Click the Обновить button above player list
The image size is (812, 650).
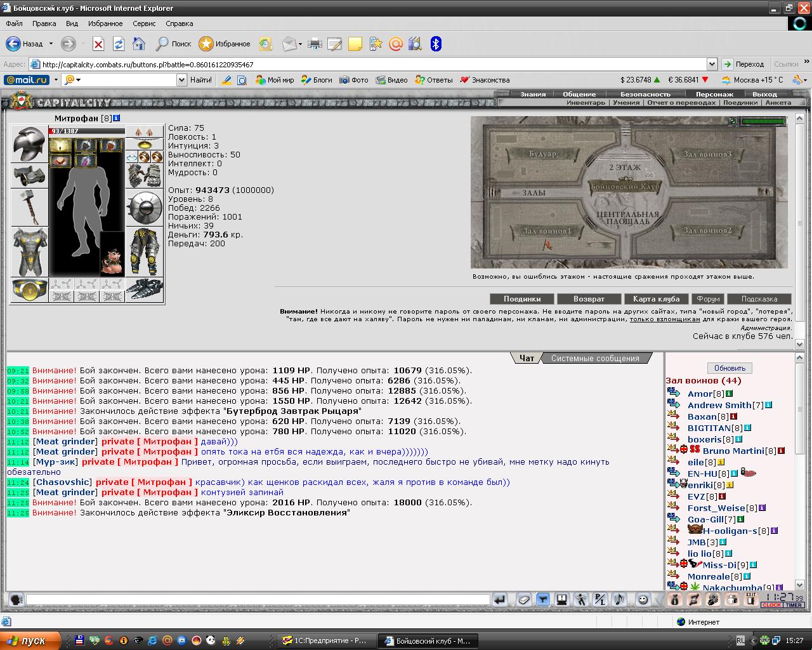pos(730,368)
